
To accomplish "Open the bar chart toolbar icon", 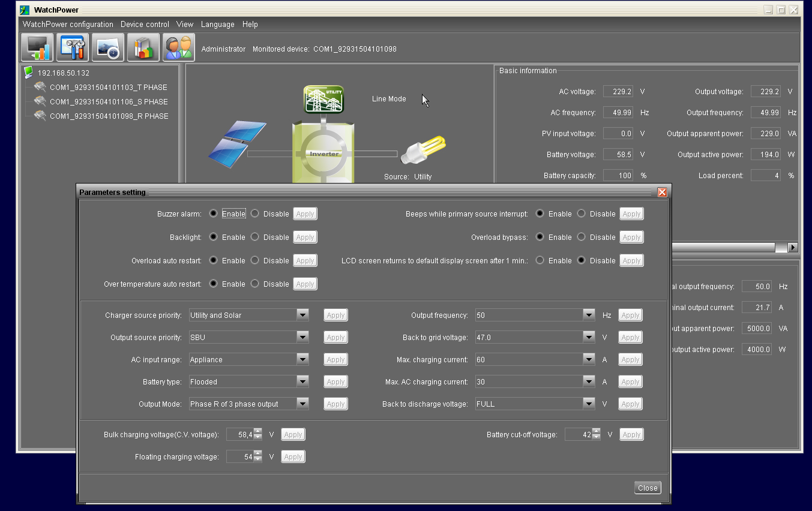I will pyautogui.click(x=143, y=47).
